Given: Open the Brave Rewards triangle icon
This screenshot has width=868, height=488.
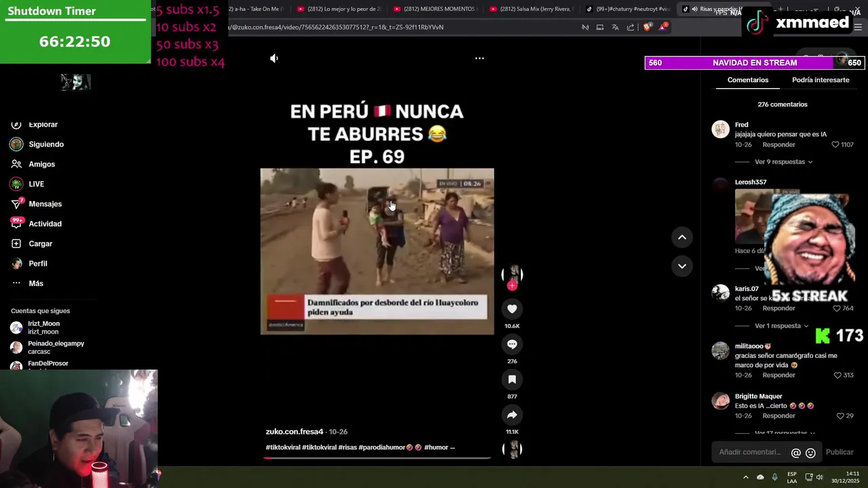Looking at the screenshot, I should 663,27.
